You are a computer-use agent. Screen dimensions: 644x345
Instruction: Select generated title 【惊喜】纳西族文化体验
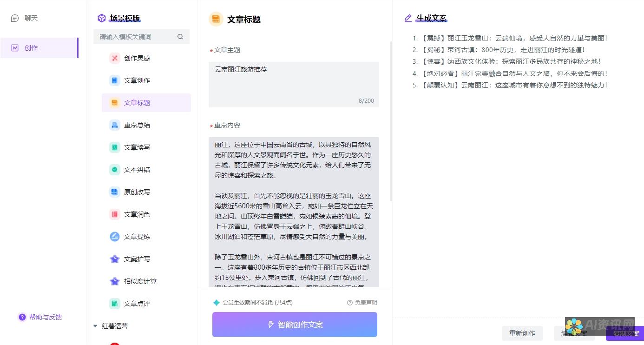[511, 61]
